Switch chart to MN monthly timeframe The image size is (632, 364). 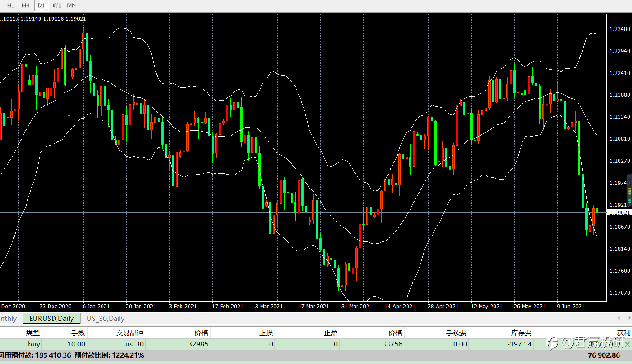pos(71,5)
